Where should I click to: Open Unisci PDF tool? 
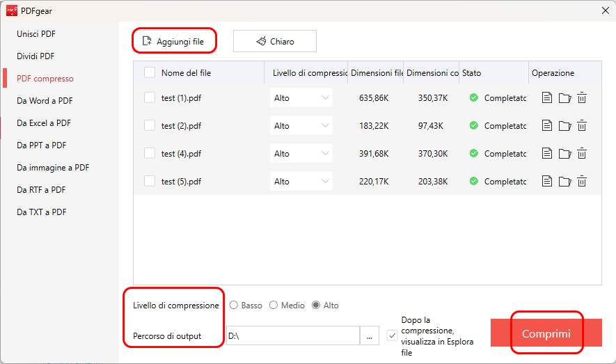36,34
